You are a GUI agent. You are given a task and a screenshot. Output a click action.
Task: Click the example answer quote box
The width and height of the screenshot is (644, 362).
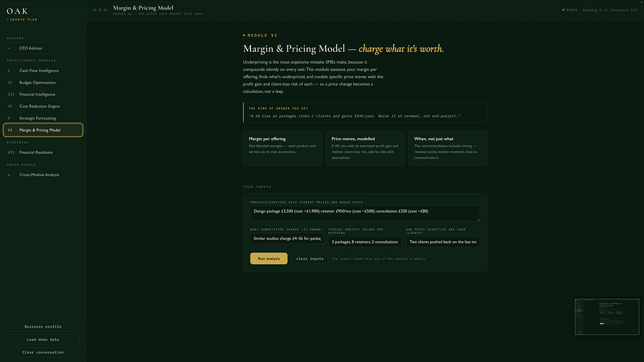point(365,112)
